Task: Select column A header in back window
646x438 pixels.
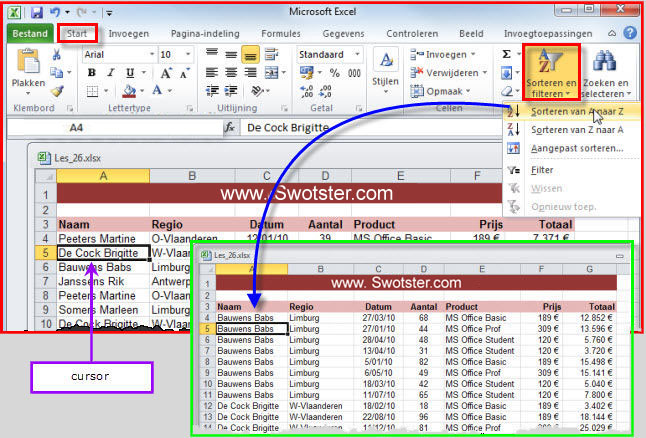Action: coord(103,176)
